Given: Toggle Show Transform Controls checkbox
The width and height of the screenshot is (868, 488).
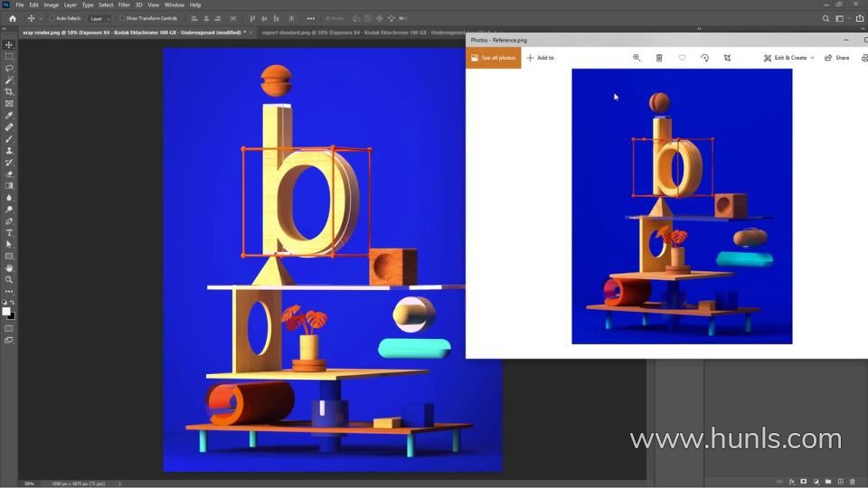Looking at the screenshot, I should (123, 18).
